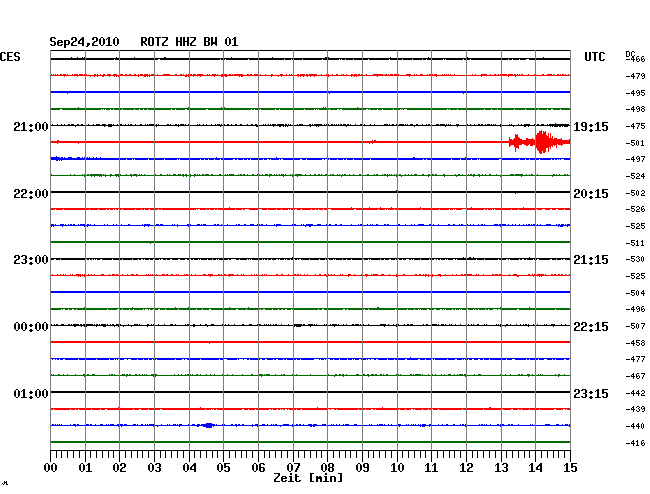
Task: Click minute tick label 10
Action: (397, 468)
